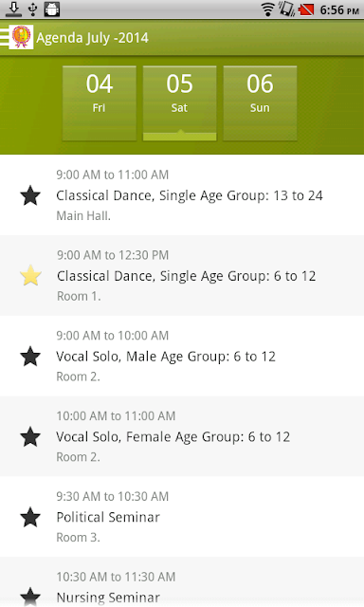
Task: Open Classical Dance 13 to 24 event details
Action: (182, 195)
